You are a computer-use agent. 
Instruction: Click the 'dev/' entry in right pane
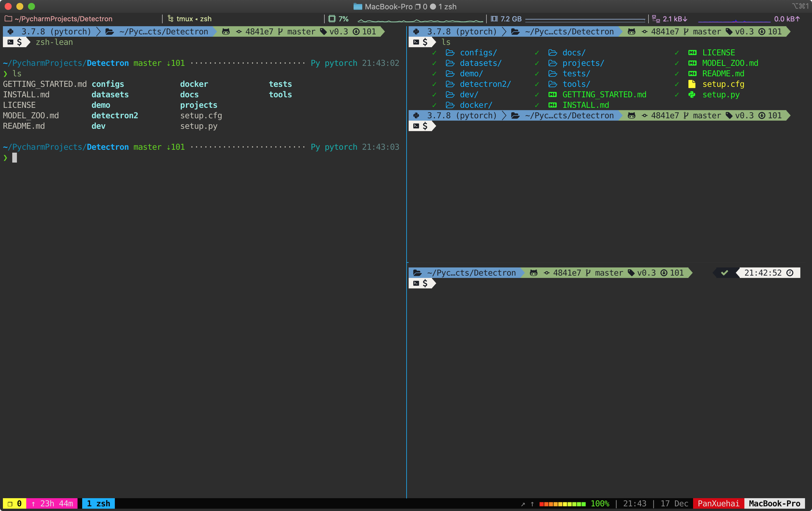coord(469,94)
